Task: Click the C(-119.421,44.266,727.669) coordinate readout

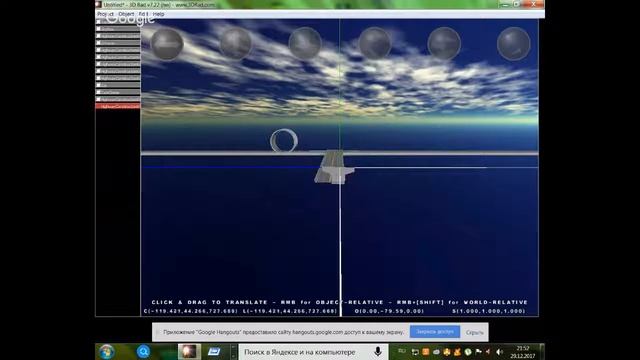Action: click(191, 311)
